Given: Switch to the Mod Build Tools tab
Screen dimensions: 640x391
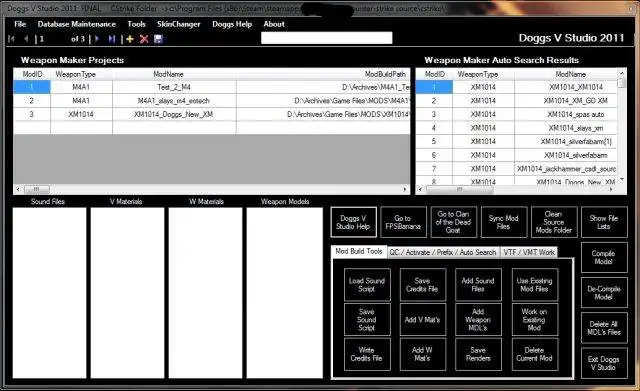Looking at the screenshot, I should click(359, 251).
